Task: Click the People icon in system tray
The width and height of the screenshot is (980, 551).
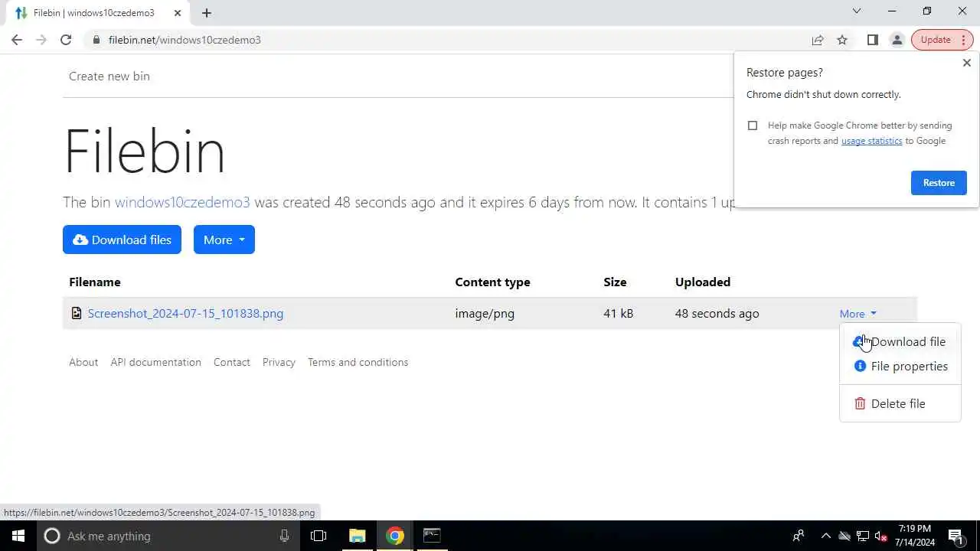Action: click(799, 536)
